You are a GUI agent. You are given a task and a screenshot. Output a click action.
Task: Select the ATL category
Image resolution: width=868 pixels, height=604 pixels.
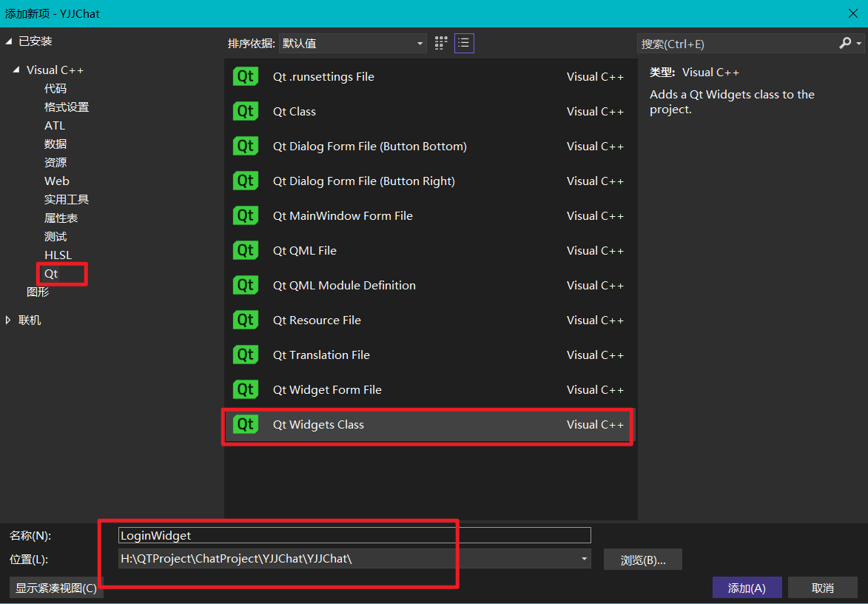(x=55, y=126)
